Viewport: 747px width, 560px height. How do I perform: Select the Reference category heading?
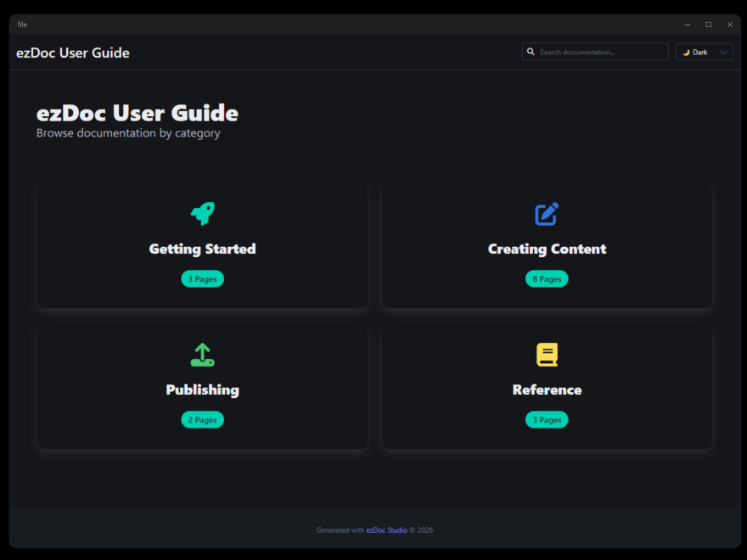click(x=547, y=389)
